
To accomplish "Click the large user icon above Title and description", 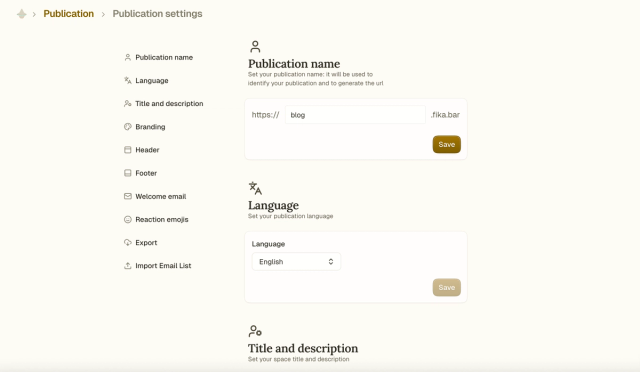I will 255,331.
